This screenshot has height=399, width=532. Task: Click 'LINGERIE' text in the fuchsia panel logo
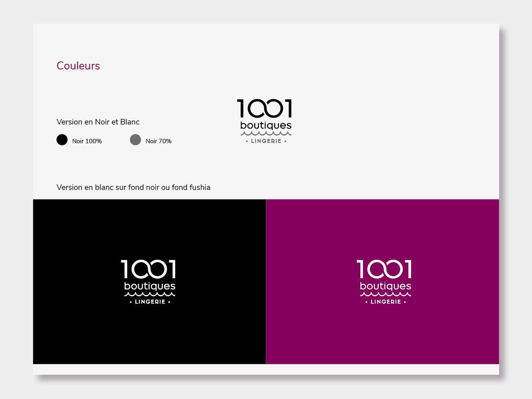pos(386,302)
